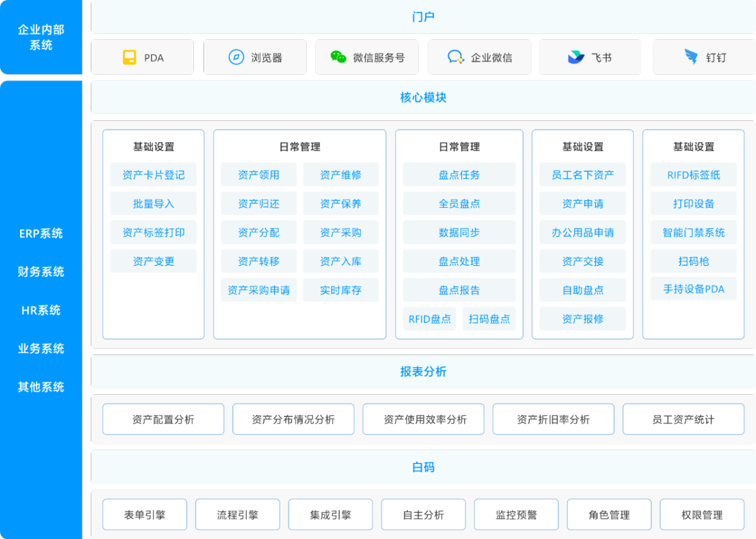The image size is (756, 539).
Task: Select 资产维修
Action: pyautogui.click(x=341, y=175)
